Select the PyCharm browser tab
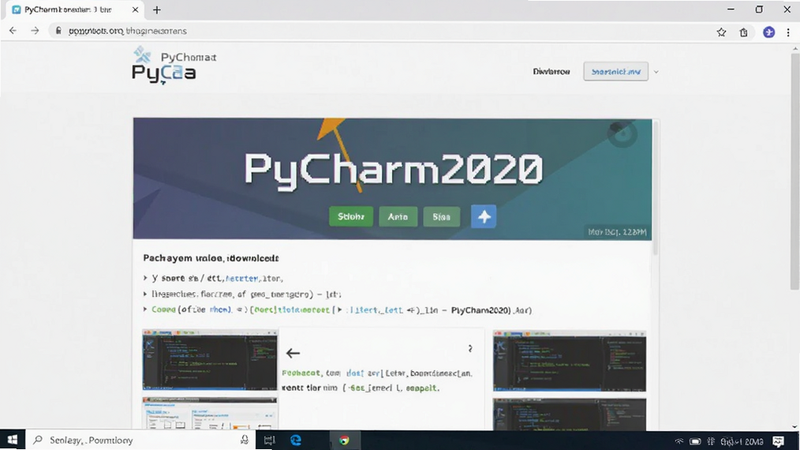The height and width of the screenshot is (450, 800). tap(74, 10)
